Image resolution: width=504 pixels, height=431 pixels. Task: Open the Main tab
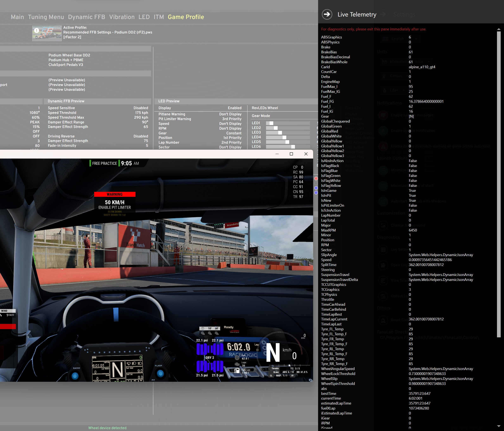18,17
